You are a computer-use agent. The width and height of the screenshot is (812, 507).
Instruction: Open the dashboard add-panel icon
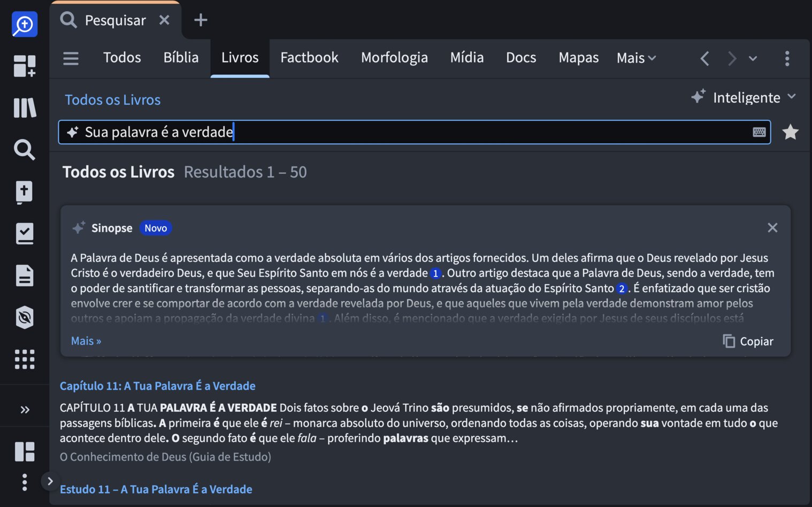(25, 66)
